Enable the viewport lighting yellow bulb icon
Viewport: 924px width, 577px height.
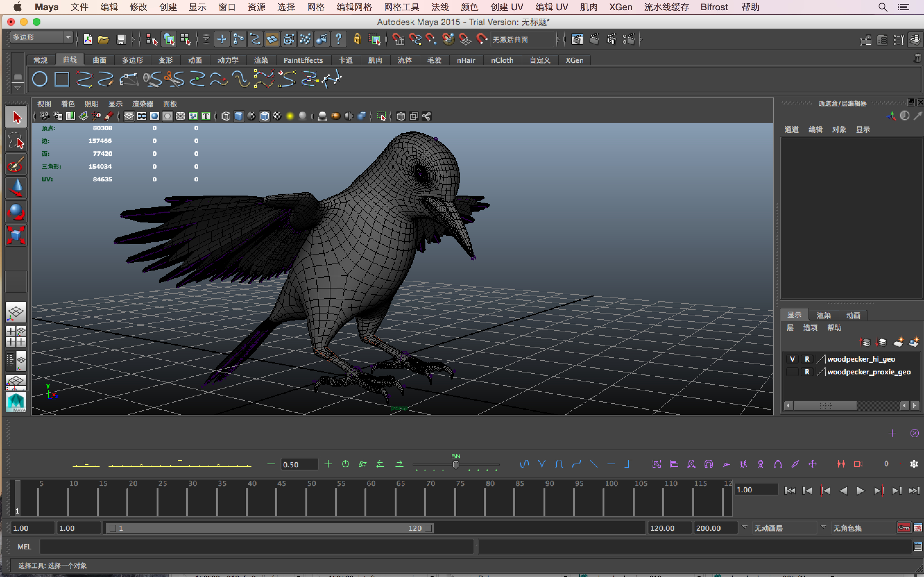point(290,116)
